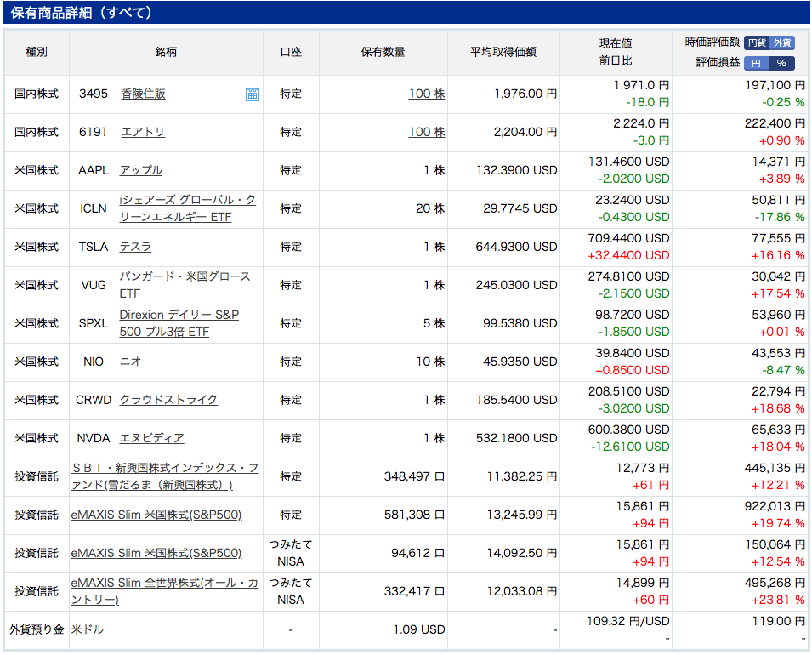Click the 口座 column header
This screenshot has height=655, width=812.
pyautogui.click(x=291, y=52)
